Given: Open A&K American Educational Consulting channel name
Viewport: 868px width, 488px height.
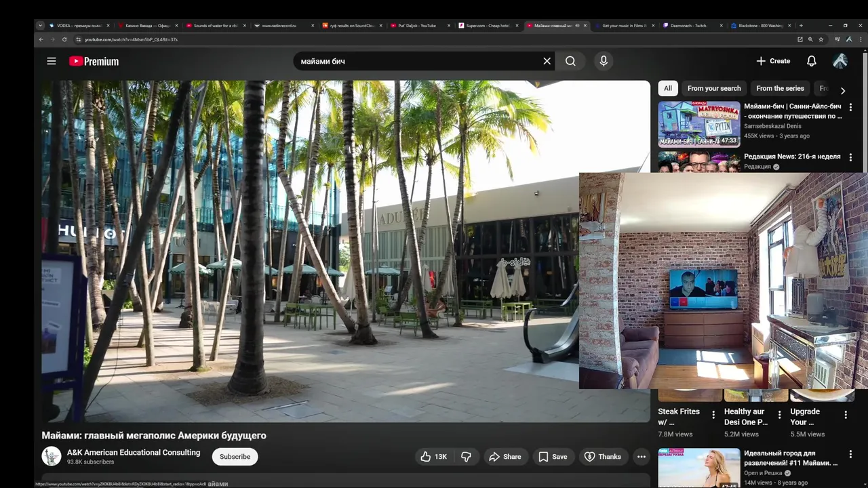Looking at the screenshot, I should [x=134, y=452].
